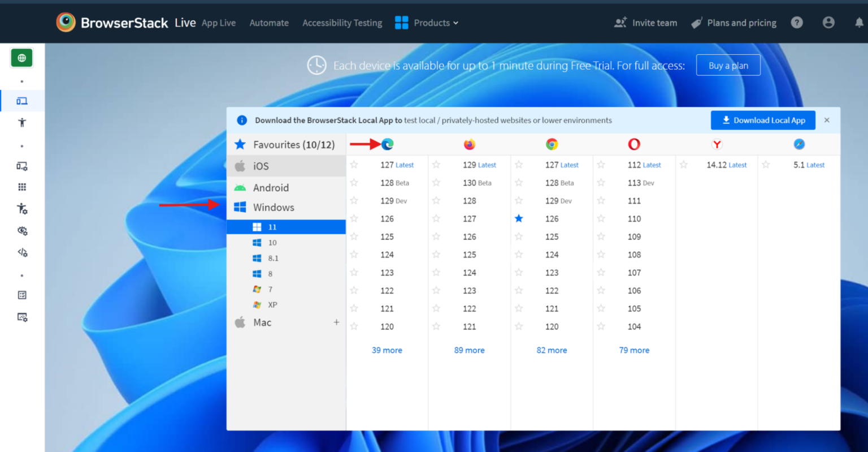The height and width of the screenshot is (452, 868).
Task: Click the Buy a plan button
Action: [x=728, y=64]
